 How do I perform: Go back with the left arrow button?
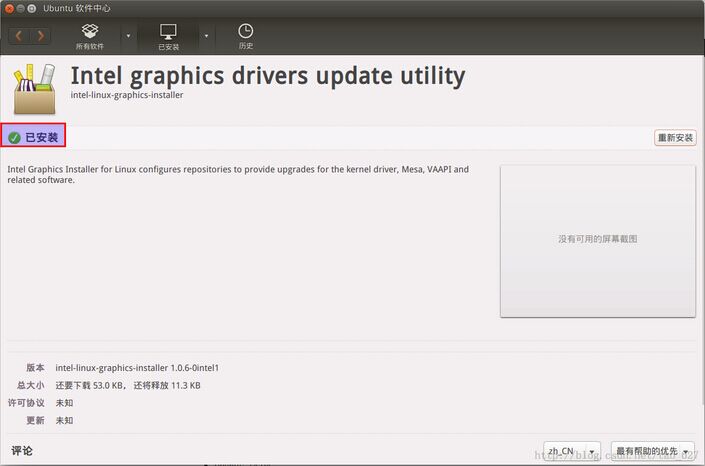[19, 36]
